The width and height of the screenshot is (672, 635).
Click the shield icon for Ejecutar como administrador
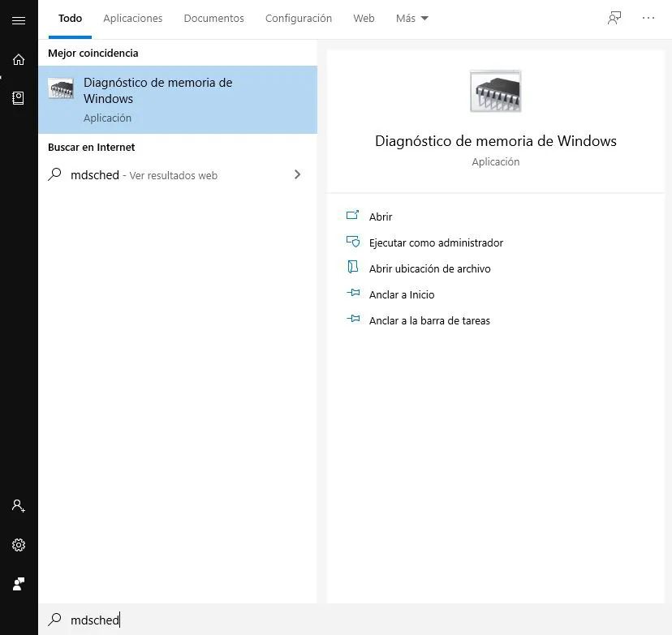click(x=353, y=242)
